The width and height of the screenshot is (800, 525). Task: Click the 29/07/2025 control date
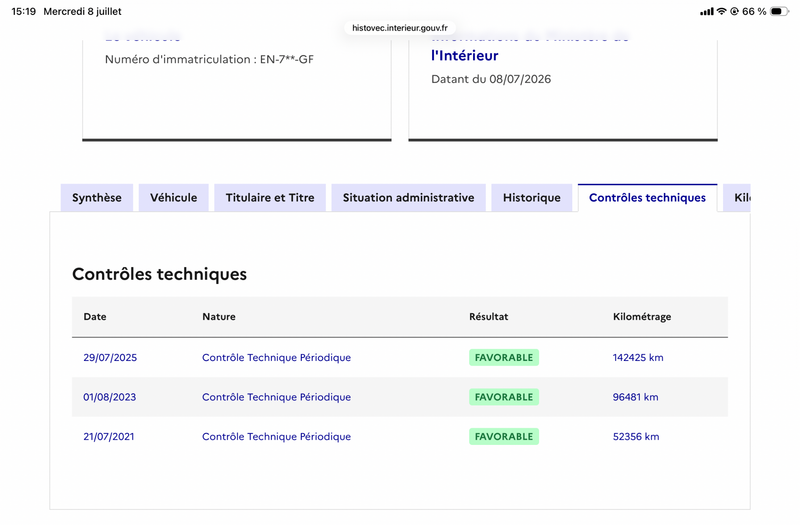point(110,358)
